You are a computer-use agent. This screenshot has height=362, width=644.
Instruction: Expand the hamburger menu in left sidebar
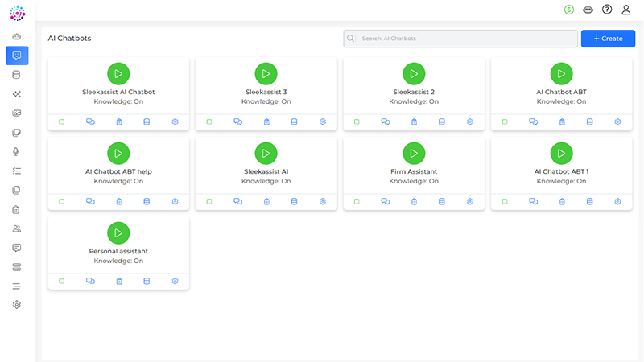(x=16, y=286)
